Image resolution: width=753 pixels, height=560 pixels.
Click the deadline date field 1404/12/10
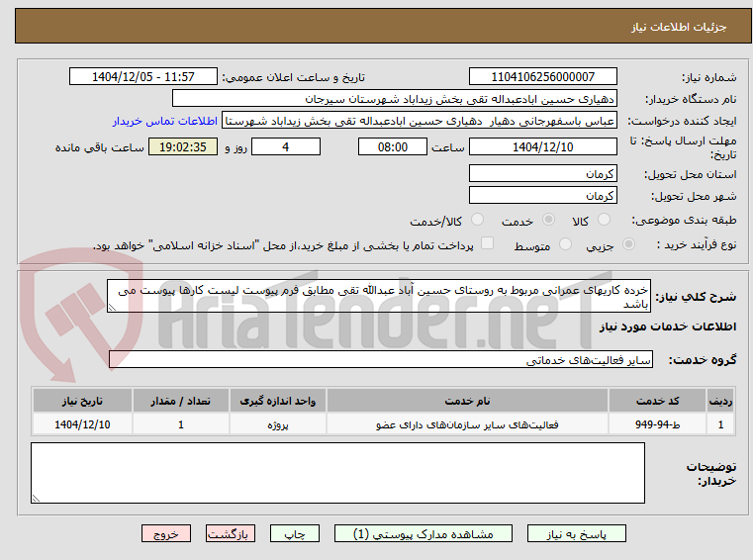pos(542,147)
